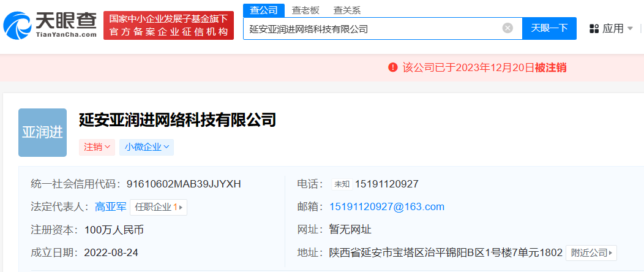Clear the search box with the X icon
Screen dimensions: 644x272
[507, 28]
